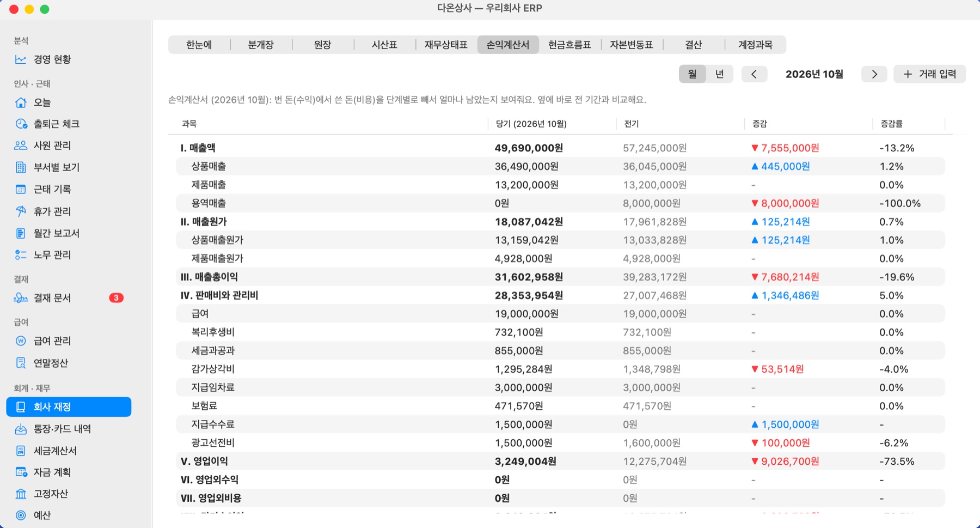Switch period view to 년
Viewport: 980px width, 528px height.
pyautogui.click(x=719, y=74)
